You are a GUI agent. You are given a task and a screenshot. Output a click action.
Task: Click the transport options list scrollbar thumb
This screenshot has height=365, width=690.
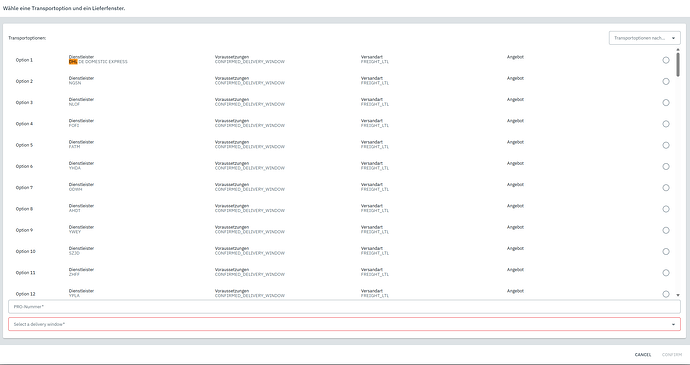pyautogui.click(x=678, y=65)
